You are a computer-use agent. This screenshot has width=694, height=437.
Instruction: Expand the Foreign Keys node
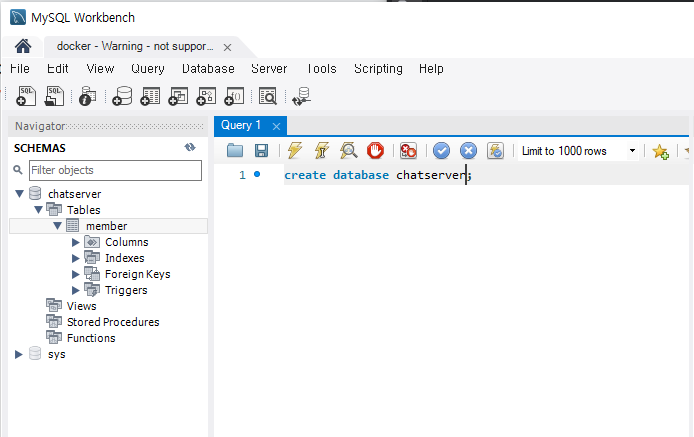pos(76,274)
